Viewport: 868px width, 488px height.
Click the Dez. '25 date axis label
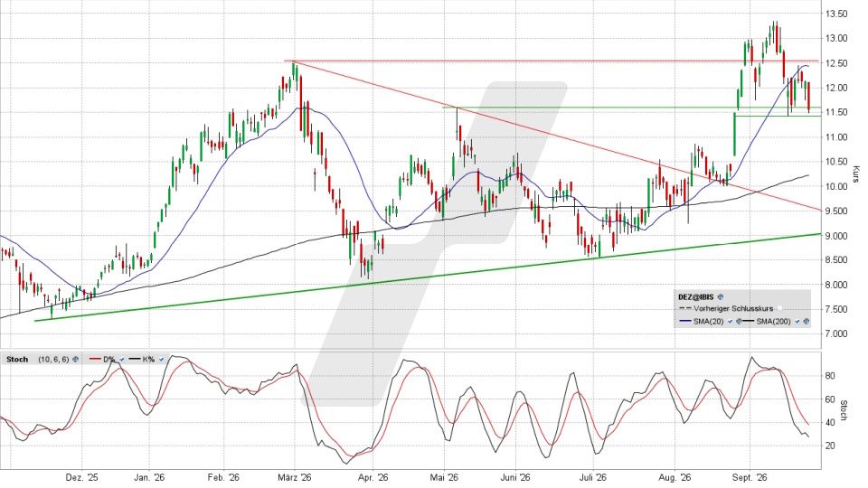81,476
